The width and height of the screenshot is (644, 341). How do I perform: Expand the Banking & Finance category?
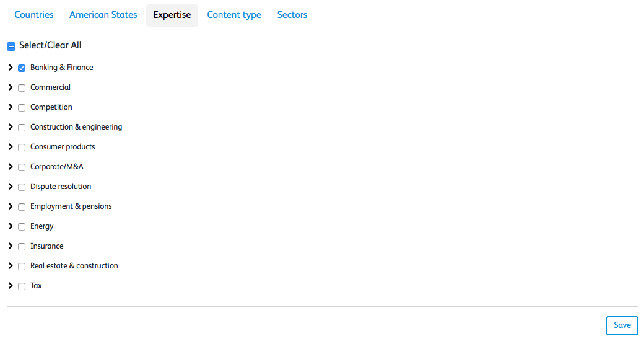coord(11,68)
